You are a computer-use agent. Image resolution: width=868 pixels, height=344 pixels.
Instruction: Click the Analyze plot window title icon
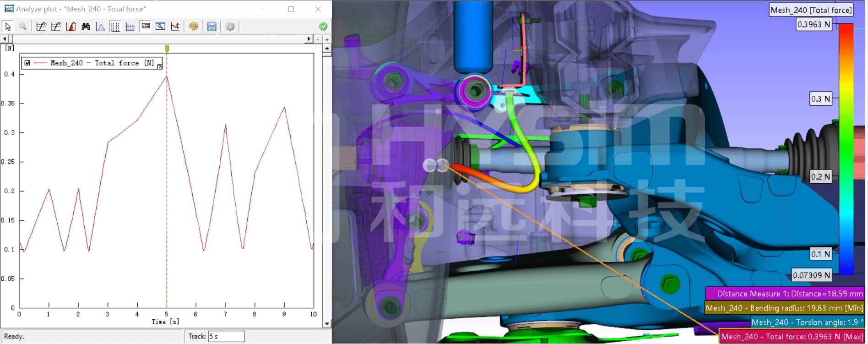tap(9, 9)
